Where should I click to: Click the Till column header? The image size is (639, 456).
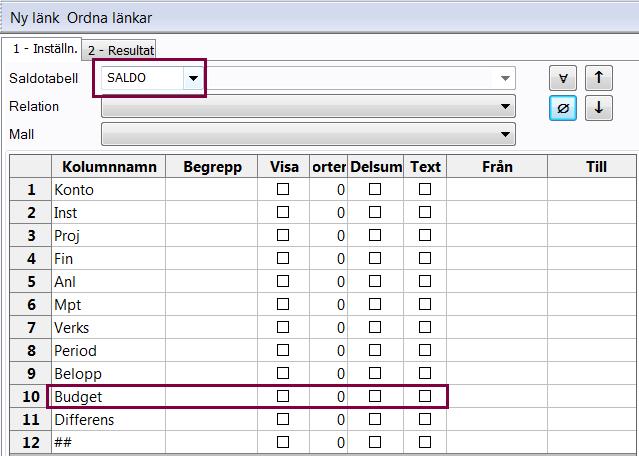[x=593, y=166]
